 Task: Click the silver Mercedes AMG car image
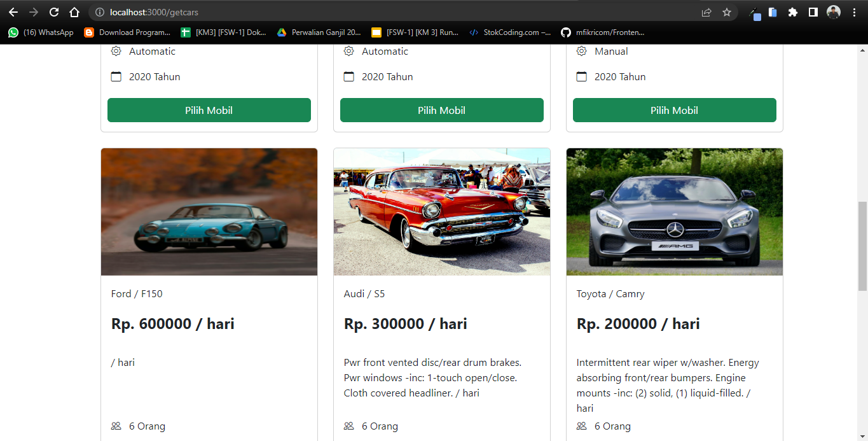675,212
